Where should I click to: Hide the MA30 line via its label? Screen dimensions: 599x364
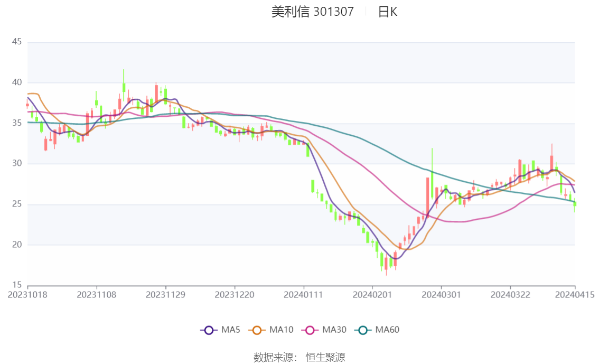(334, 330)
